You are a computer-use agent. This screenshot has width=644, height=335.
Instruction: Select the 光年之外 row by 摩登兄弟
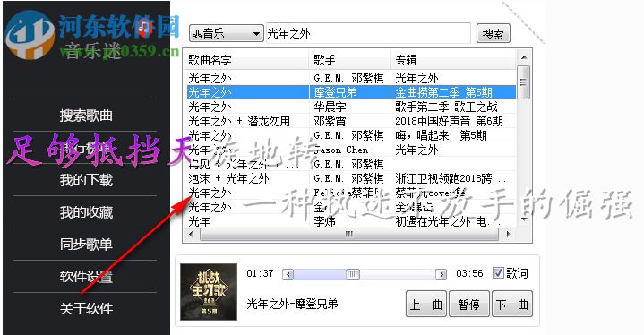(x=351, y=92)
